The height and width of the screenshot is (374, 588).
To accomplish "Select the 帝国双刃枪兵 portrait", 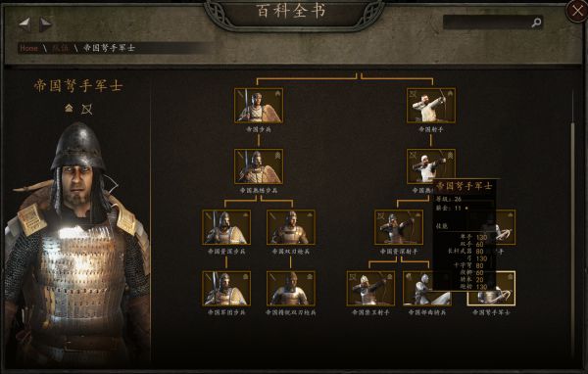I will click(x=291, y=227).
